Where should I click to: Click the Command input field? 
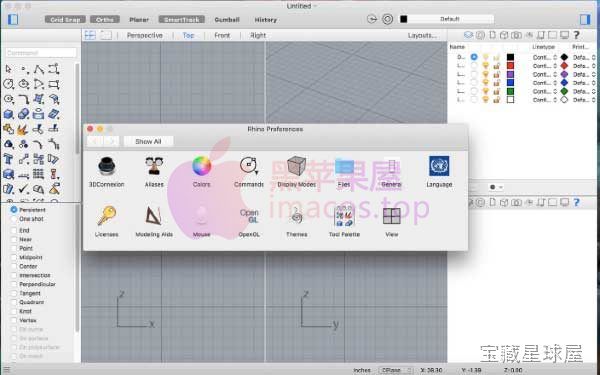pyautogui.click(x=41, y=53)
